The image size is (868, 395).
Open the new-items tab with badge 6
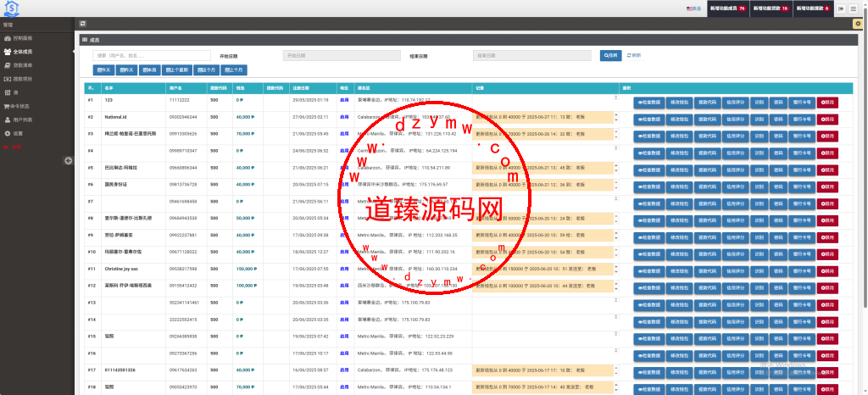click(x=813, y=8)
